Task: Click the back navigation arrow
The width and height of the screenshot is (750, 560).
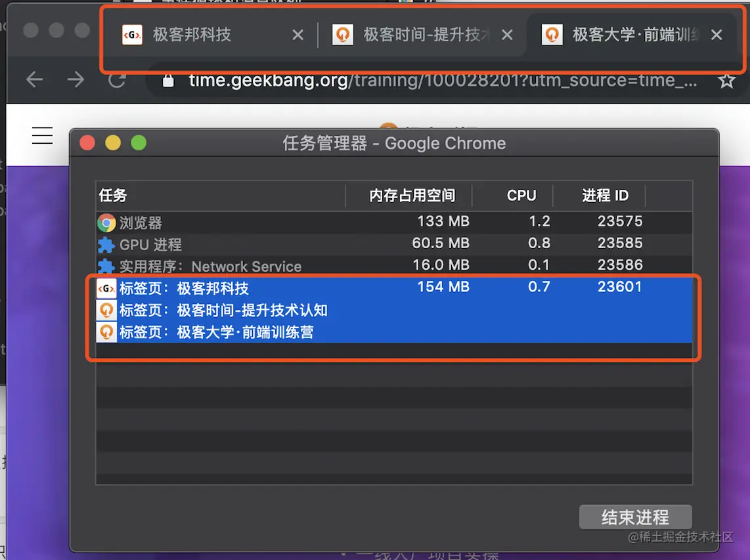Action: tap(34, 79)
